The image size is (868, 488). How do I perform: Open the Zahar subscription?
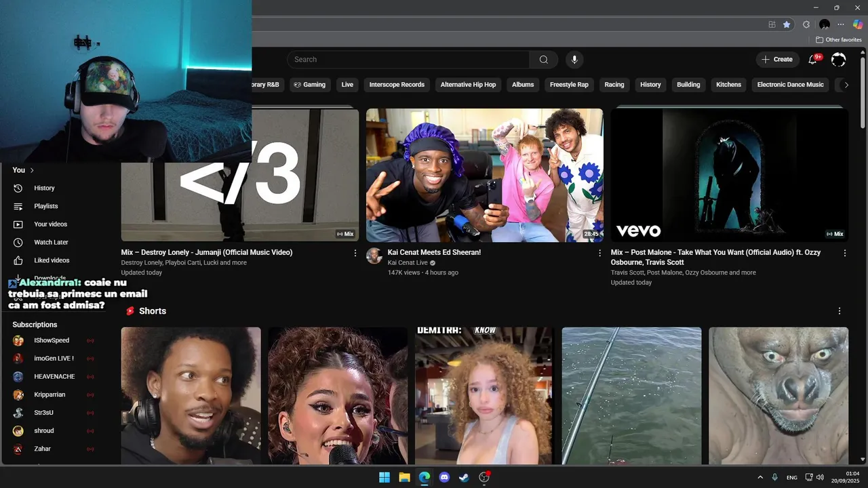pyautogui.click(x=42, y=449)
